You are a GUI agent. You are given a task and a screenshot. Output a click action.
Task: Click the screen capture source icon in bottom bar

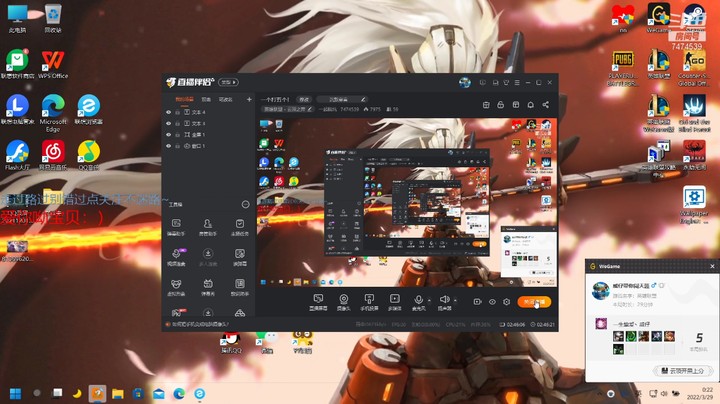[x=318, y=299]
